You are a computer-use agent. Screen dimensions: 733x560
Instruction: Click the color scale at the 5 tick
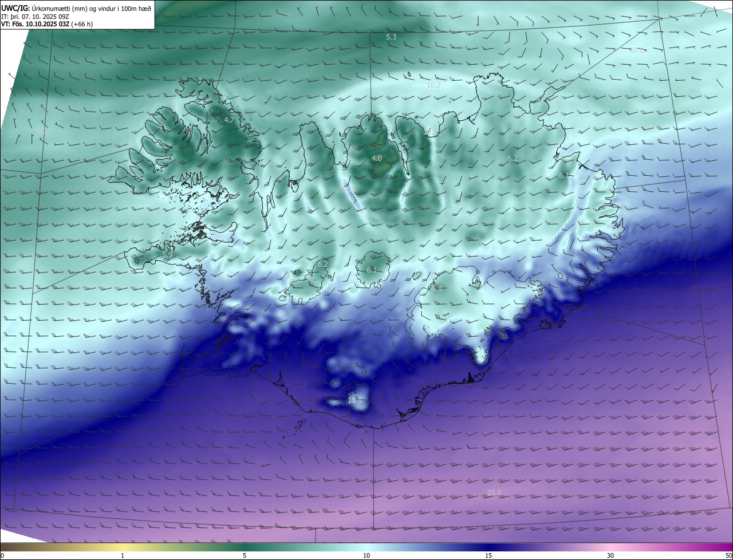(245, 555)
